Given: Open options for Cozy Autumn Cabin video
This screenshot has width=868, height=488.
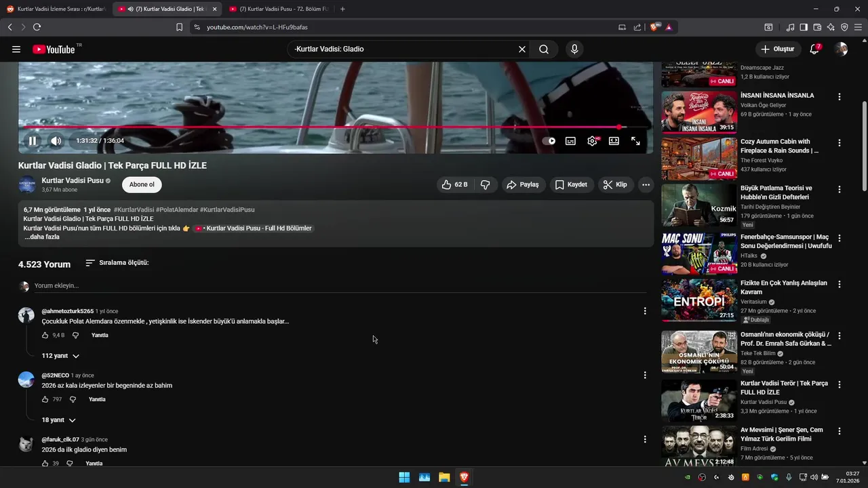Looking at the screenshot, I should coord(840,143).
